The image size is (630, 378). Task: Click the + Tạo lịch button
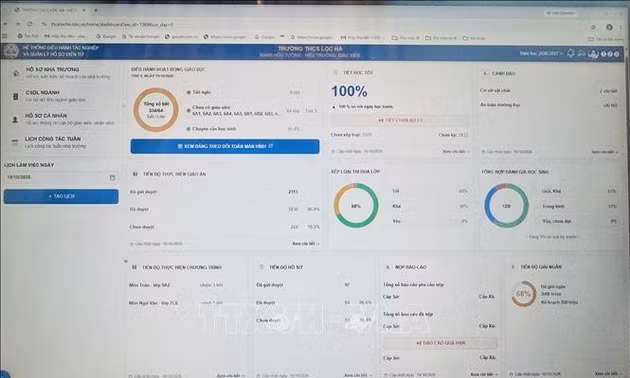(x=61, y=196)
